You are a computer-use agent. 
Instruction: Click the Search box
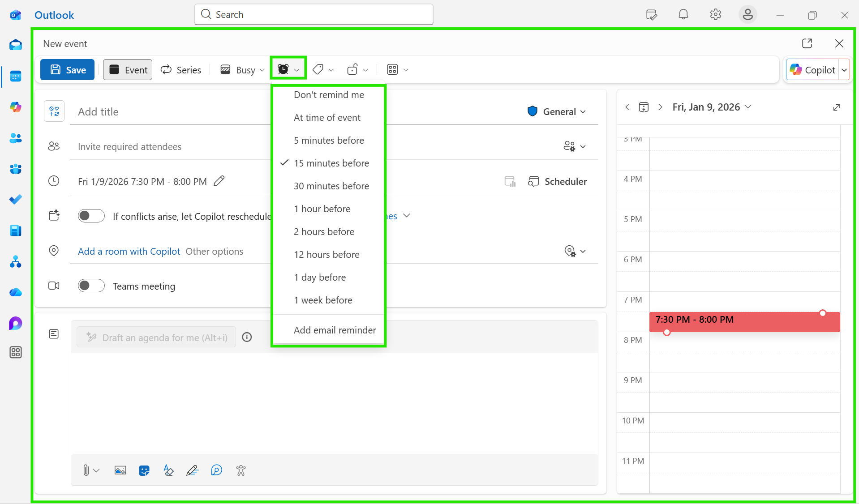(x=314, y=14)
